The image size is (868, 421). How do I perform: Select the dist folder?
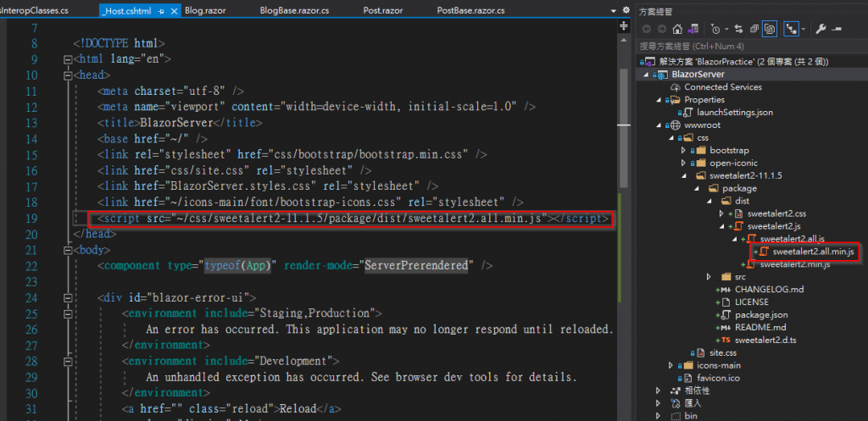[x=742, y=201]
